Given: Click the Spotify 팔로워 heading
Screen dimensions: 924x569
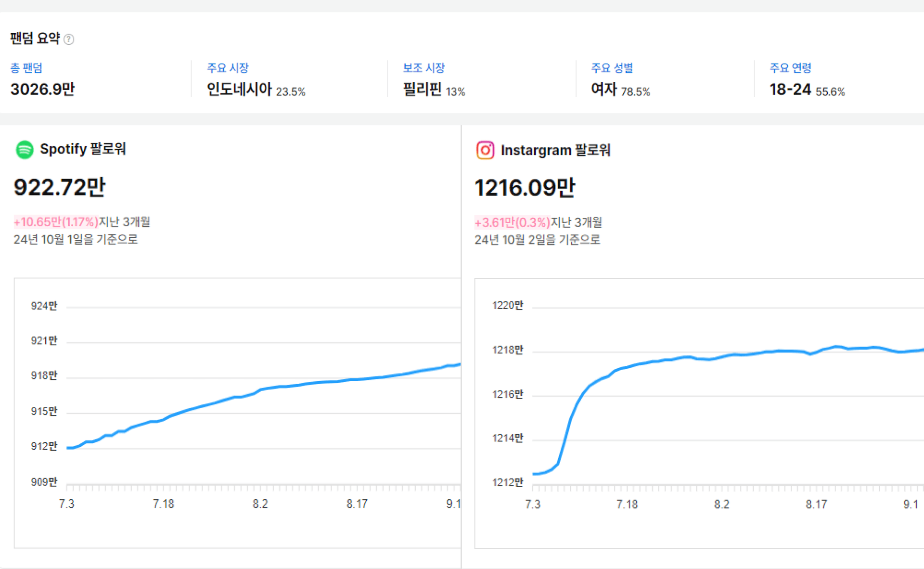Looking at the screenshot, I should 83,149.
